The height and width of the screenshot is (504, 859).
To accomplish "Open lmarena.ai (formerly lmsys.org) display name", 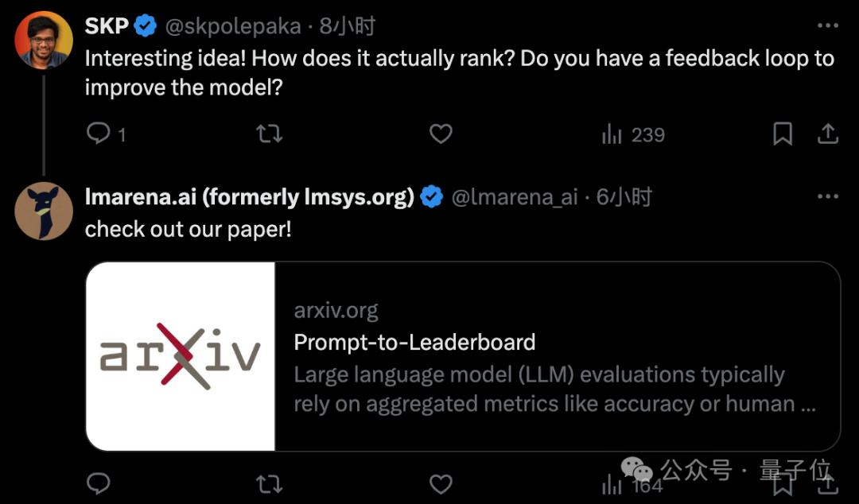I will 249,197.
